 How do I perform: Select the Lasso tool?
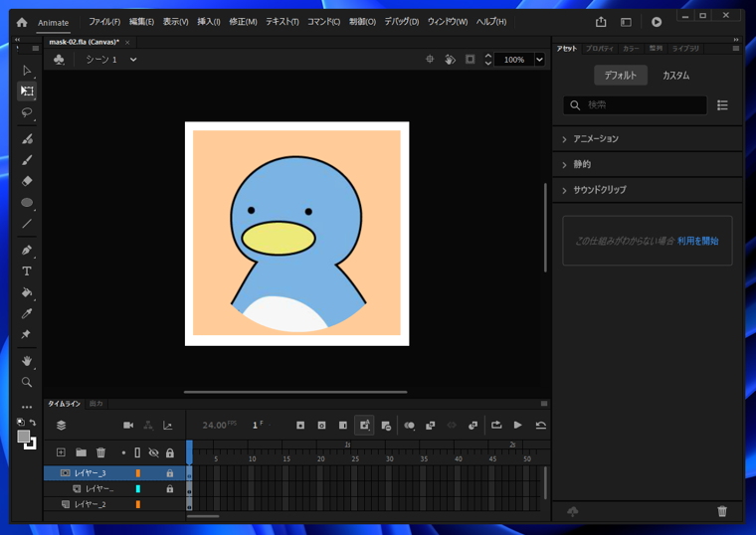point(27,112)
